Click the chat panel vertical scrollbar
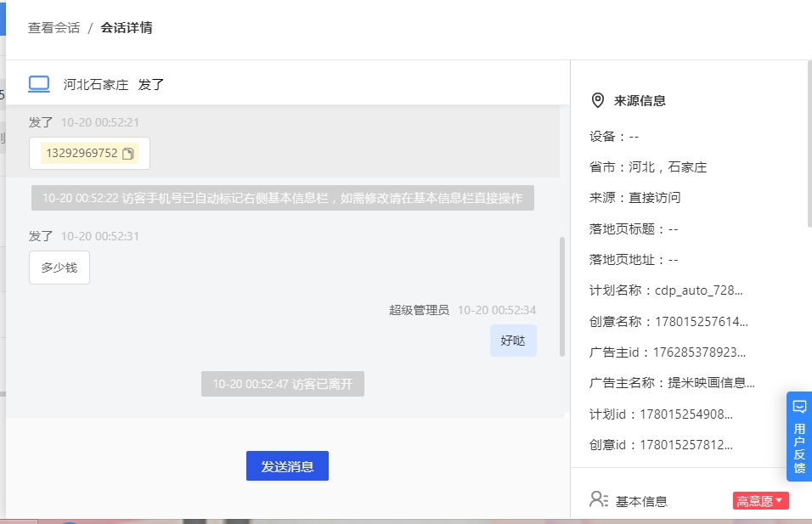This screenshot has width=812, height=524. point(562,296)
